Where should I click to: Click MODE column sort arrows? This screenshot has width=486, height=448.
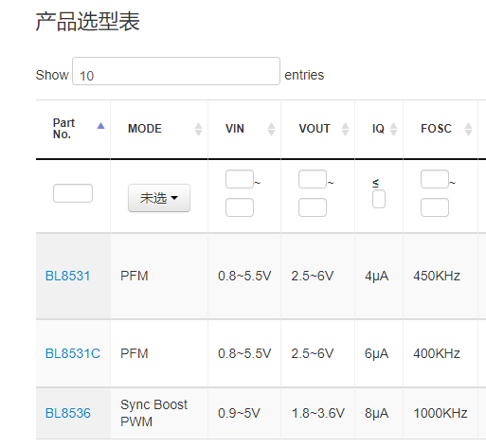(198, 129)
